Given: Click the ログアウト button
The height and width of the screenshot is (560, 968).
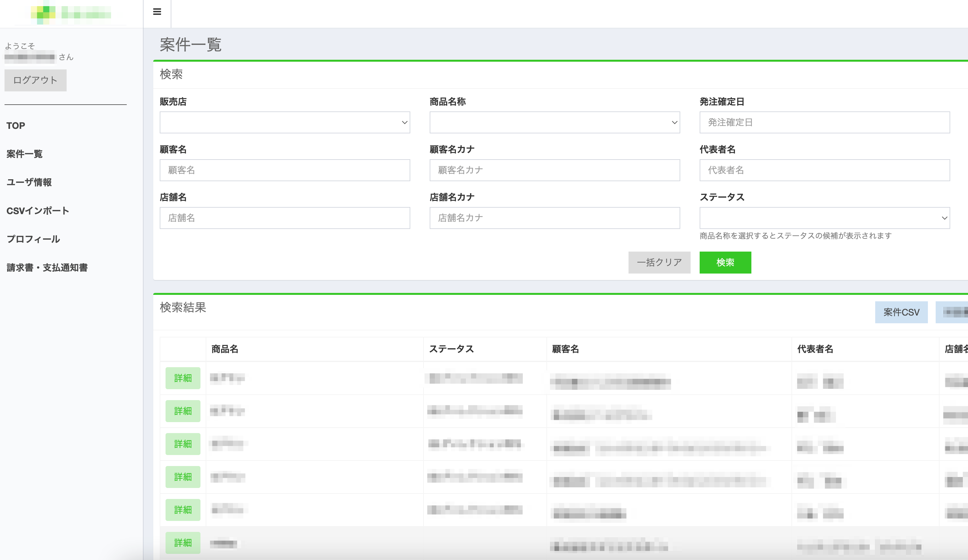Looking at the screenshot, I should pos(35,80).
